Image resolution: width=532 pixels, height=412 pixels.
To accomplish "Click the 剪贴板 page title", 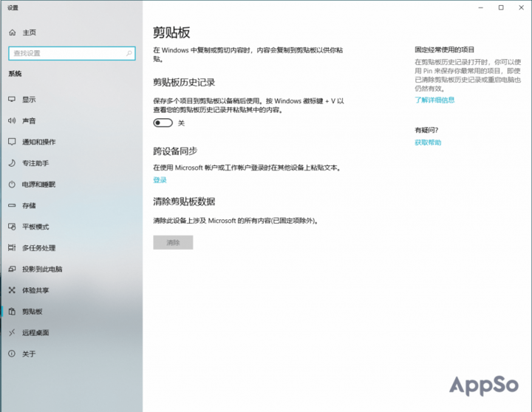I will tap(171, 32).
